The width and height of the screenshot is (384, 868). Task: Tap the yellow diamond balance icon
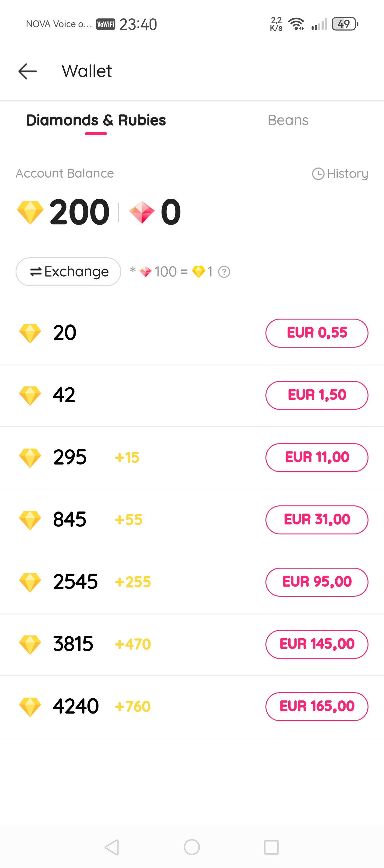pyautogui.click(x=30, y=212)
